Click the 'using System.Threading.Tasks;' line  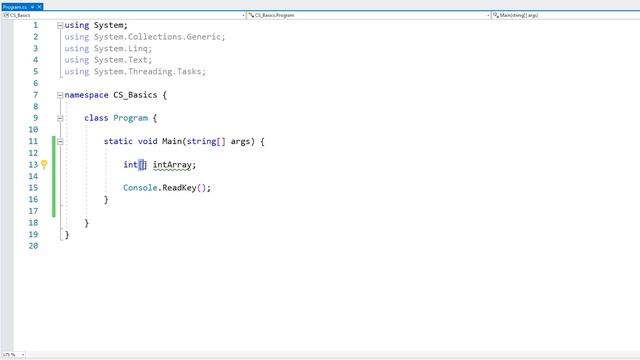point(135,71)
